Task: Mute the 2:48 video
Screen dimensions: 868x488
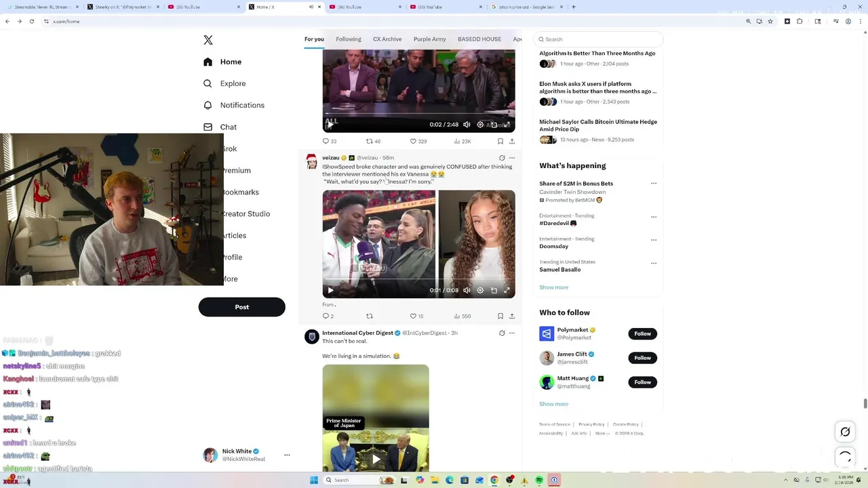Action: (x=467, y=125)
